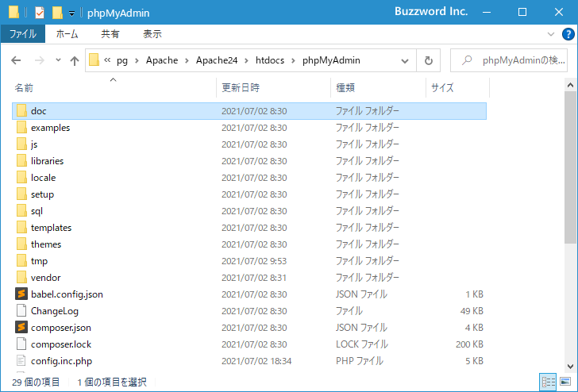Select the composer.lock file name
The height and width of the screenshot is (392, 578).
click(61, 344)
